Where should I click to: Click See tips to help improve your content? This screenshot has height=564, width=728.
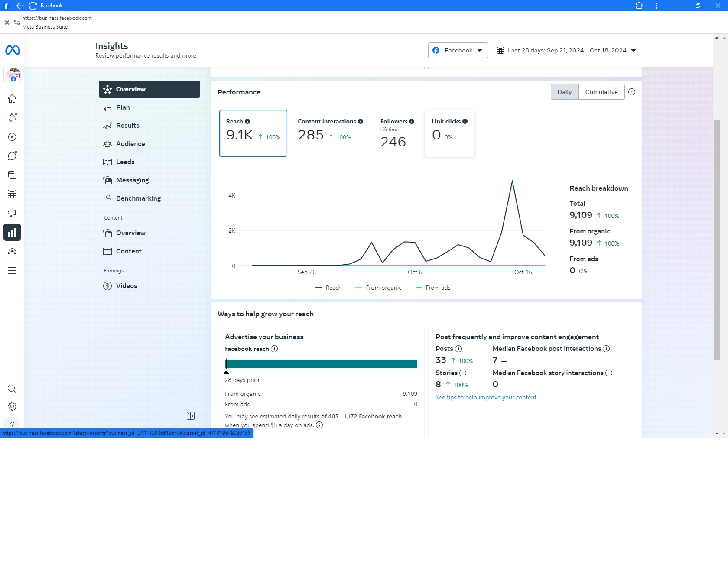tap(486, 397)
